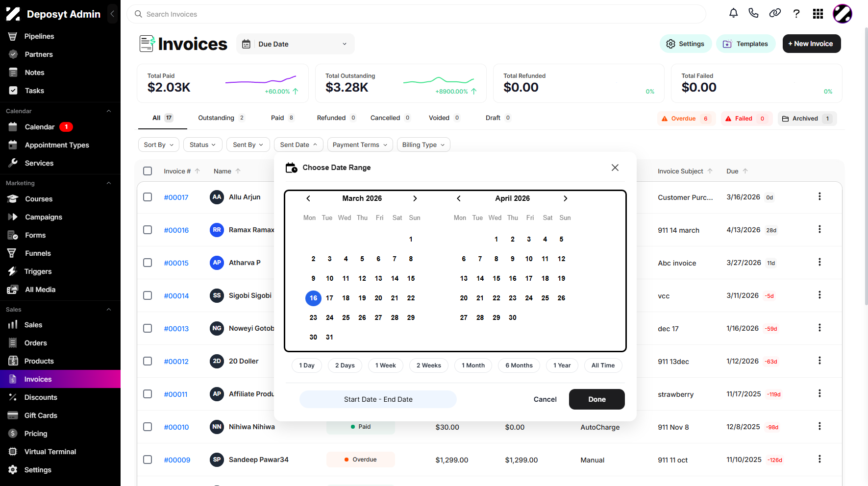Screen dimensions: 868x486
Task: Sort by Due column arrow
Action: coord(745,171)
